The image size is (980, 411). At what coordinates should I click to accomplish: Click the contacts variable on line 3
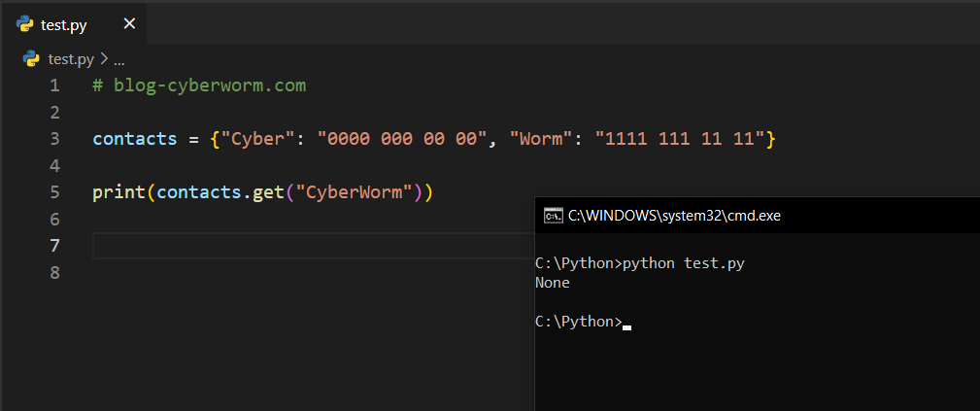click(134, 139)
